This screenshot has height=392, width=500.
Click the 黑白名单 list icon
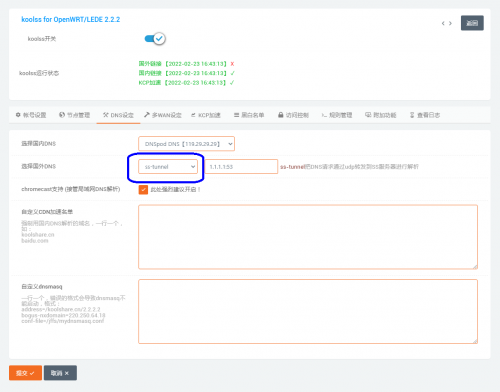[236, 115]
